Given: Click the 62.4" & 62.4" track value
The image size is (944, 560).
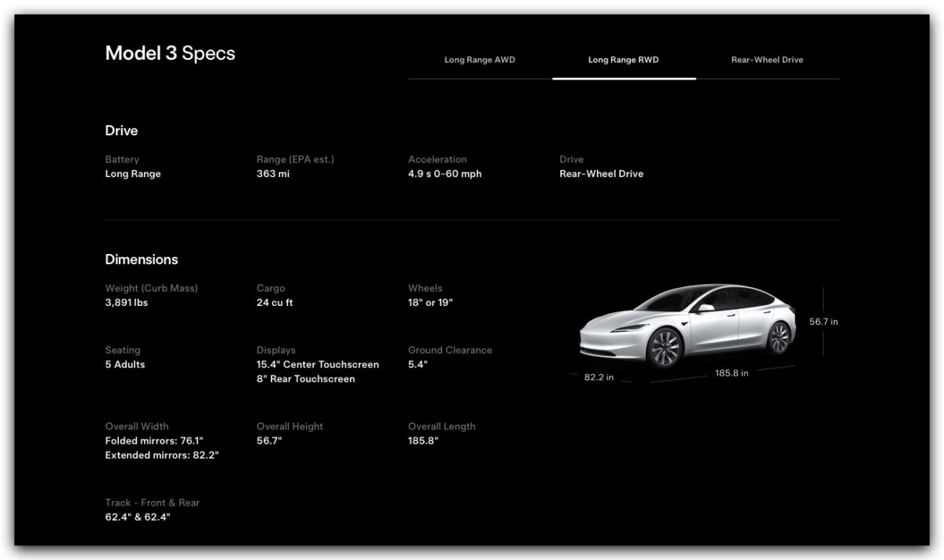Looking at the screenshot, I should [138, 518].
